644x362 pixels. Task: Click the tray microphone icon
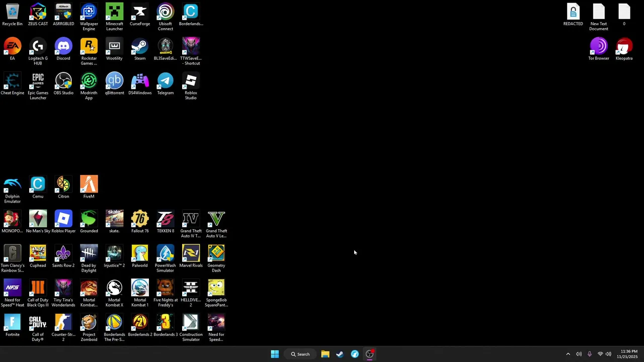click(x=589, y=354)
